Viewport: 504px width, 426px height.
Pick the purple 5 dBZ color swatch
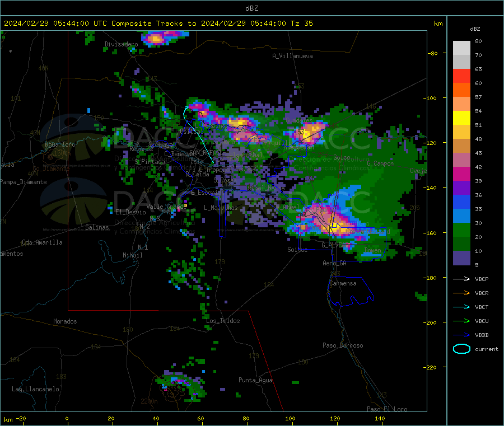461,258
